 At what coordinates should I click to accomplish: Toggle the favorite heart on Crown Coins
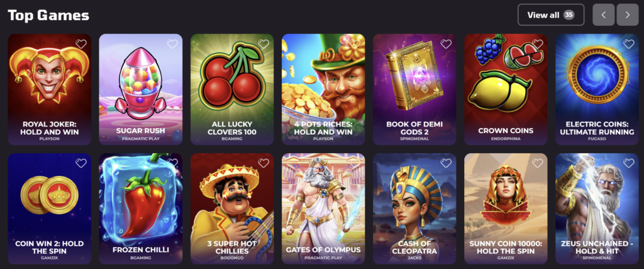tap(537, 44)
